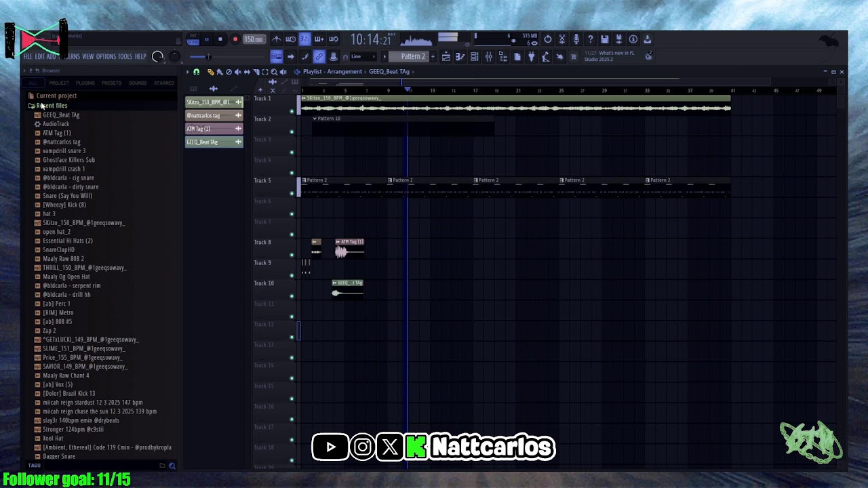The image size is (868, 488).
Task: Open the FILE menu
Action: pyautogui.click(x=28, y=57)
